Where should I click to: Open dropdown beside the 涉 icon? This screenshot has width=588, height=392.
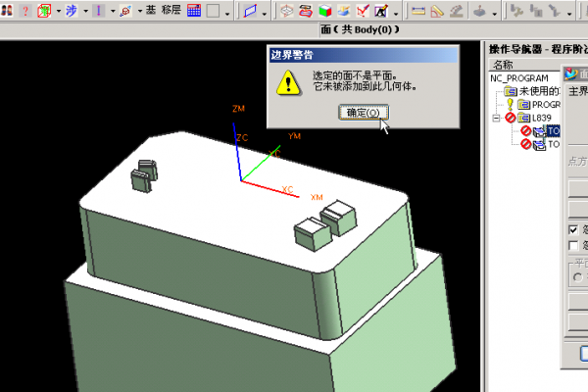pos(85,11)
